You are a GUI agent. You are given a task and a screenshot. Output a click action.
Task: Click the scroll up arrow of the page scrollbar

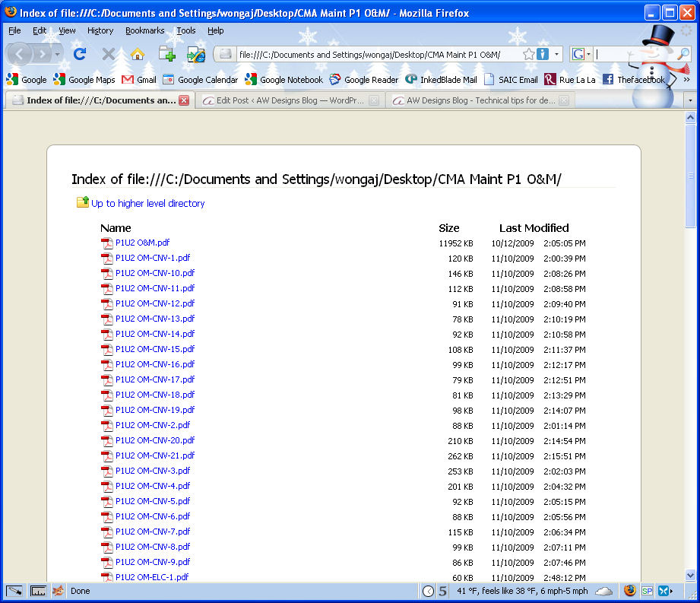(690, 117)
